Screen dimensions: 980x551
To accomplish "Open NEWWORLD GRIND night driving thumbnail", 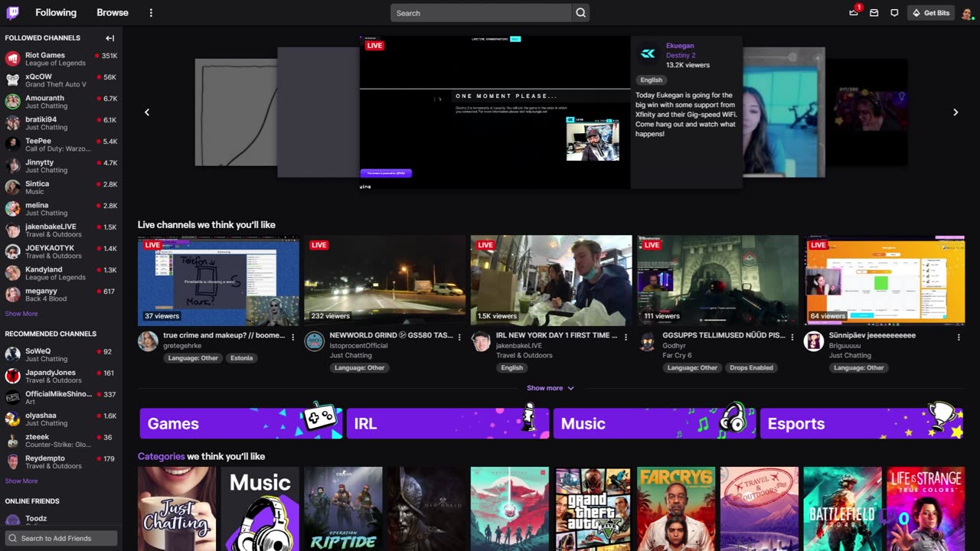I will point(385,280).
